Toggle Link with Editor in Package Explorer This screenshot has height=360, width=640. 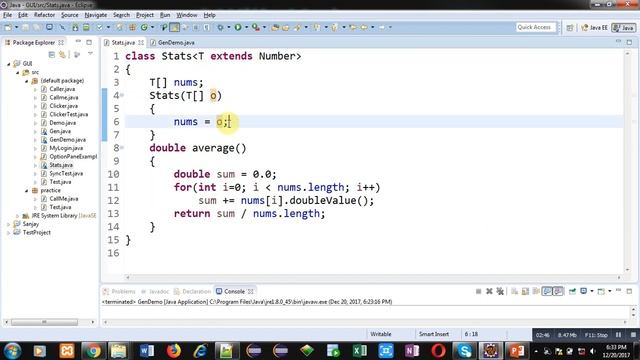(x=62, y=55)
